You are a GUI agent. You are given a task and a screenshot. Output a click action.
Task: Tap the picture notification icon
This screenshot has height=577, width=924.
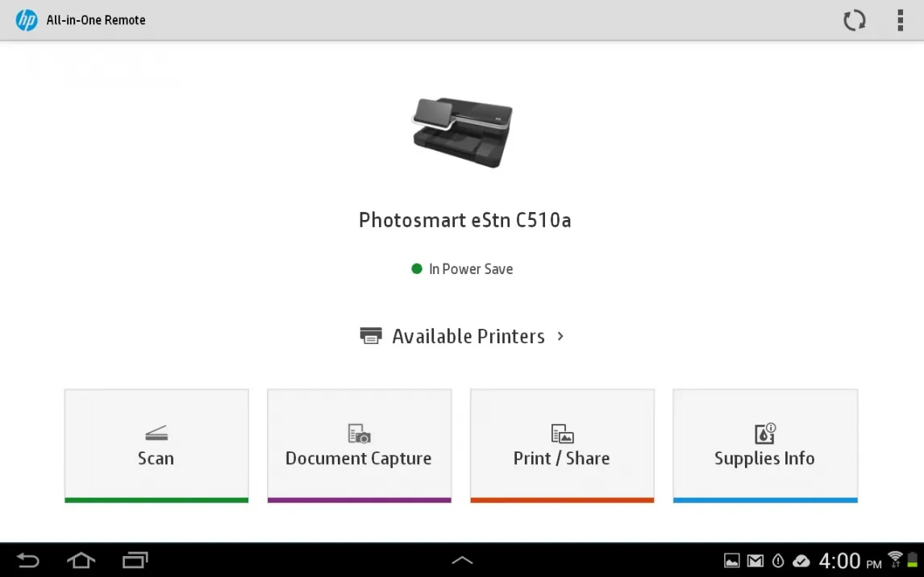pyautogui.click(x=731, y=561)
